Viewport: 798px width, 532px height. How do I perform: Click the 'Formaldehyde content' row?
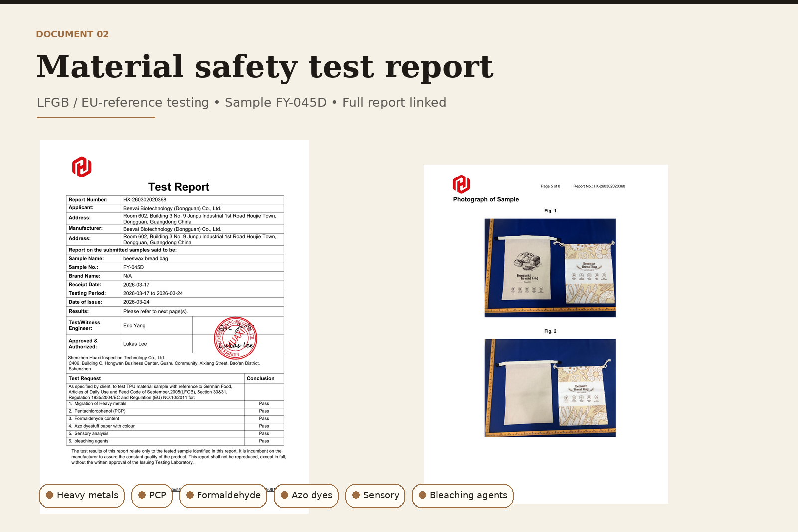tap(175, 419)
